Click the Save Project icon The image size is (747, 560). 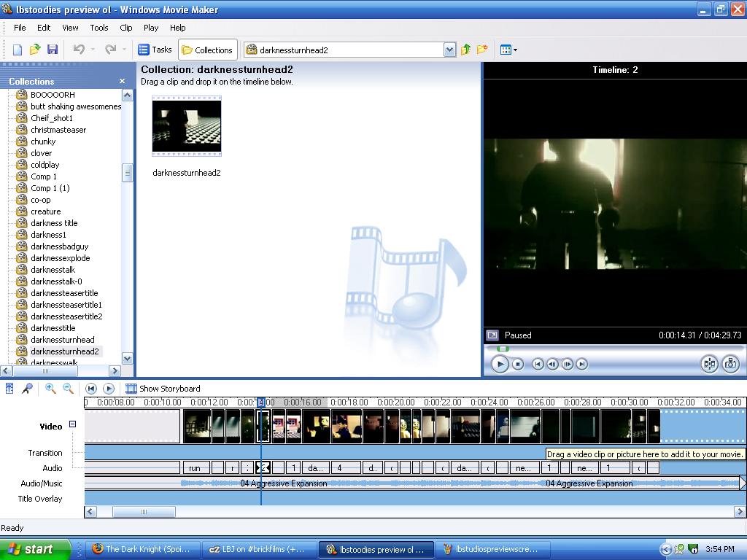52,49
